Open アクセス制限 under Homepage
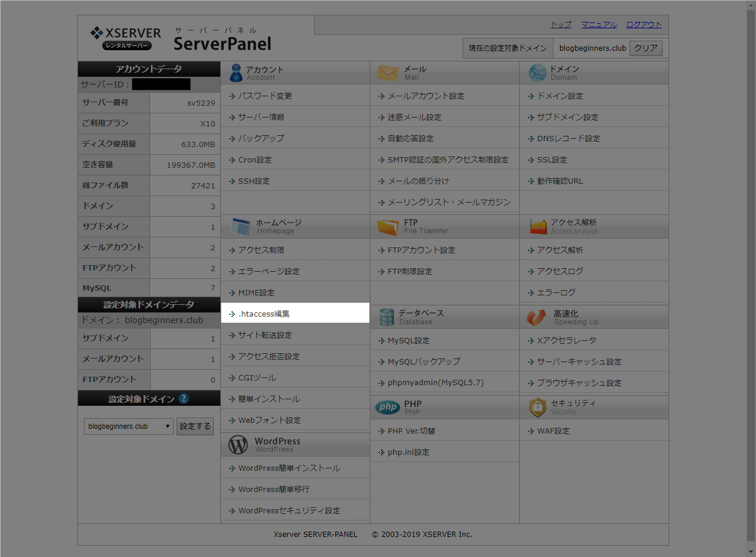 [x=261, y=250]
